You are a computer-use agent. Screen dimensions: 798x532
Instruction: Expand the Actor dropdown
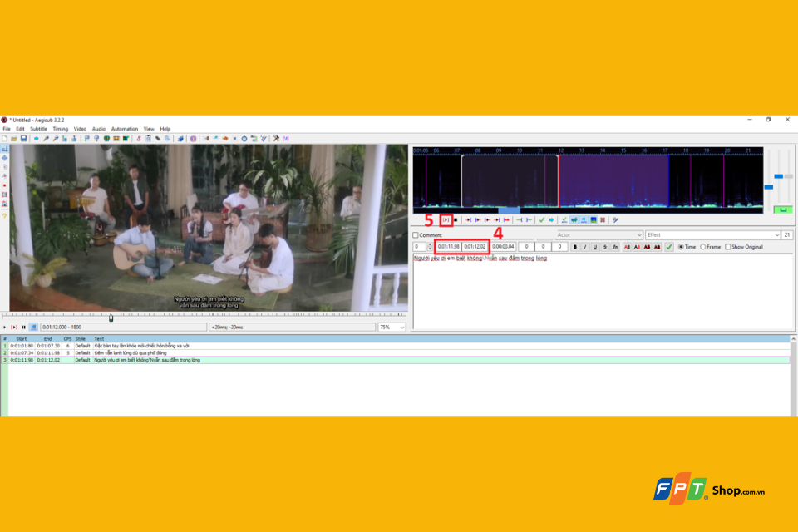tap(599, 235)
